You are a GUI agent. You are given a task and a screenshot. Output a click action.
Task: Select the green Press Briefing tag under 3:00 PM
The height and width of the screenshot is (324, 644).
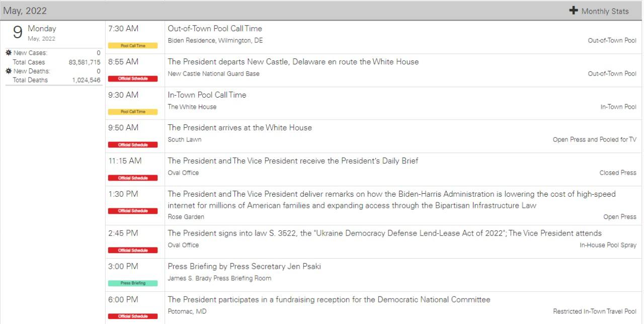click(133, 283)
